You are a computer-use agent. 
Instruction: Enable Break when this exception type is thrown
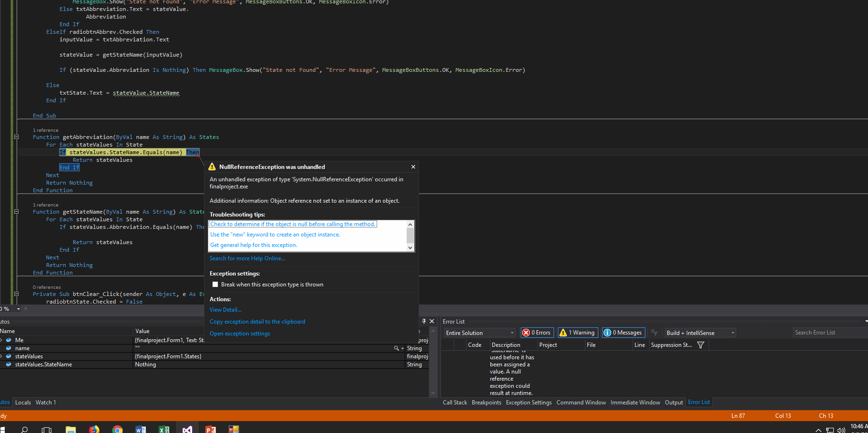215,284
